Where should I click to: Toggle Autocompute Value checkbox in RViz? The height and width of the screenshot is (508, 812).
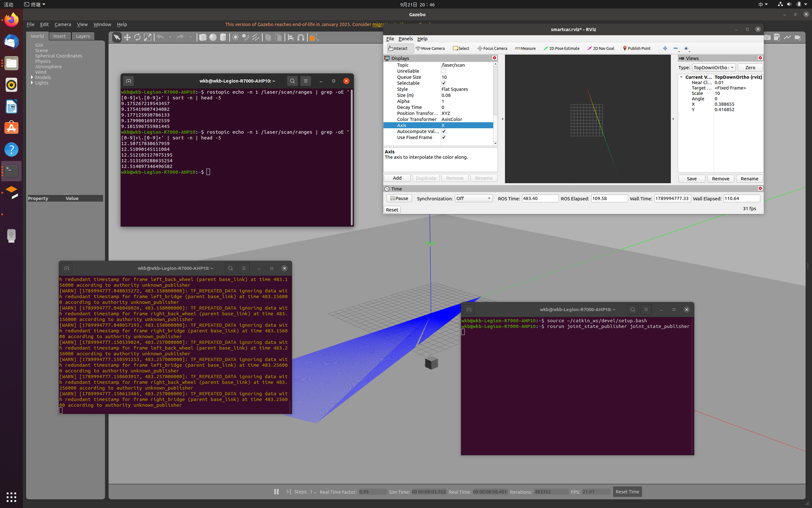[x=443, y=131]
